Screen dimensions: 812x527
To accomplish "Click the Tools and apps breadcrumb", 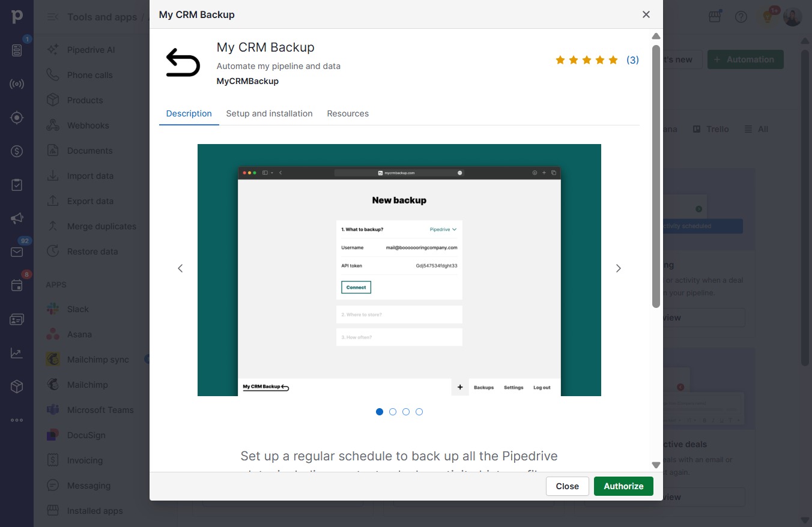I will 102,17.
